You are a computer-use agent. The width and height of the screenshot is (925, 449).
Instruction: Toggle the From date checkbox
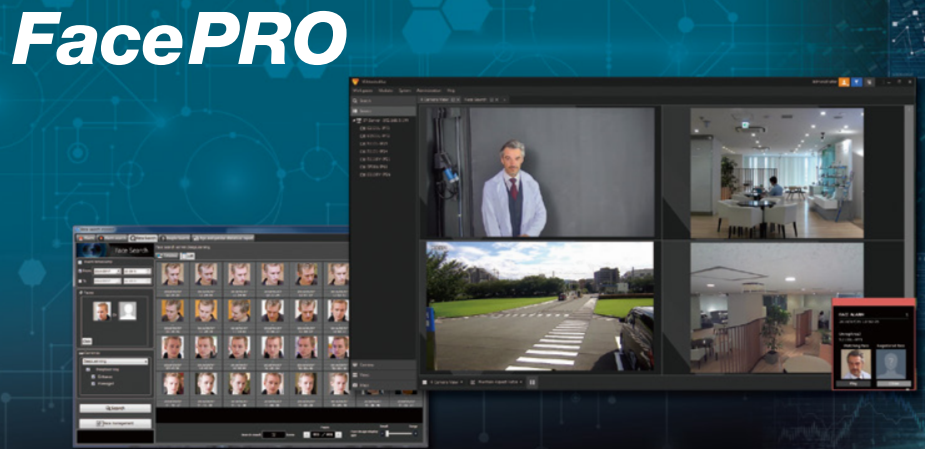tap(80, 271)
